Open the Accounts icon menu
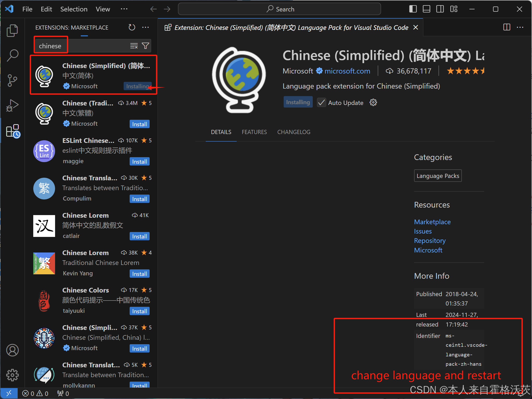This screenshot has width=532, height=399. pyautogui.click(x=12, y=350)
